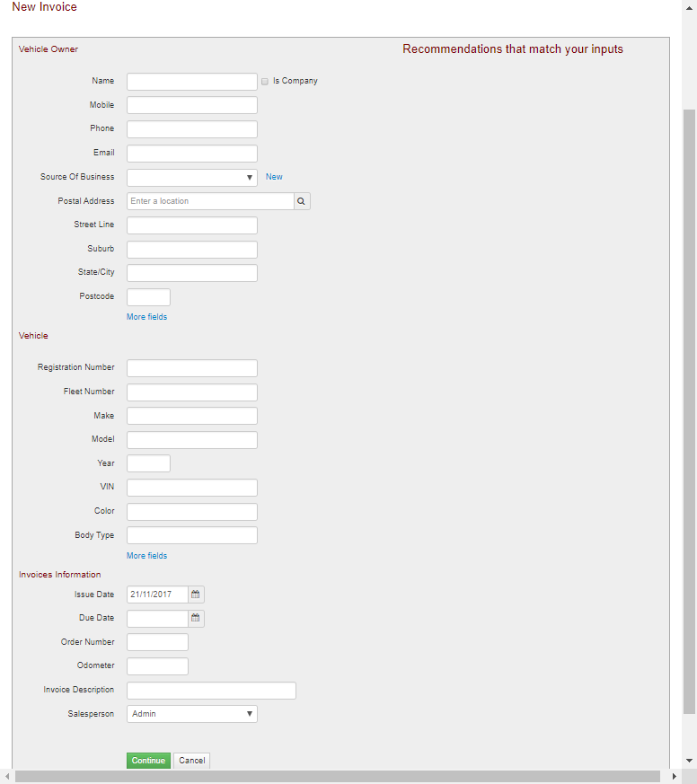This screenshot has width=697, height=784.
Task: Click More fields under Vehicle Owner postcode
Action: [146, 317]
